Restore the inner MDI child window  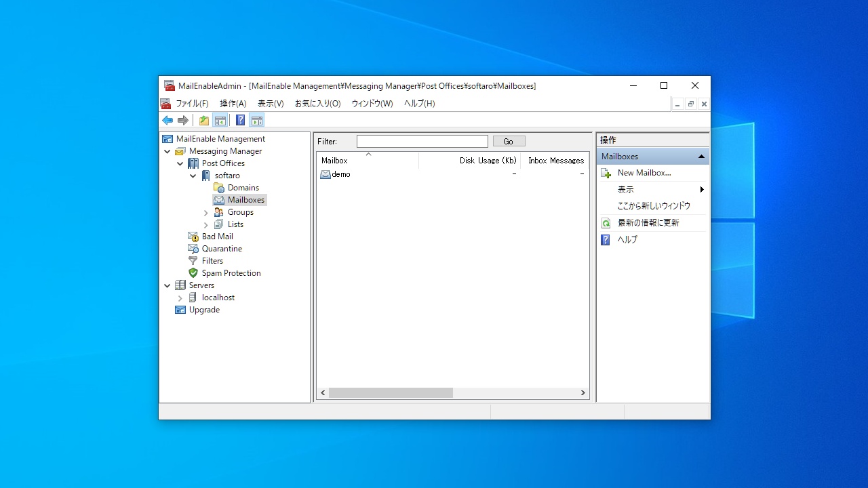pos(690,104)
